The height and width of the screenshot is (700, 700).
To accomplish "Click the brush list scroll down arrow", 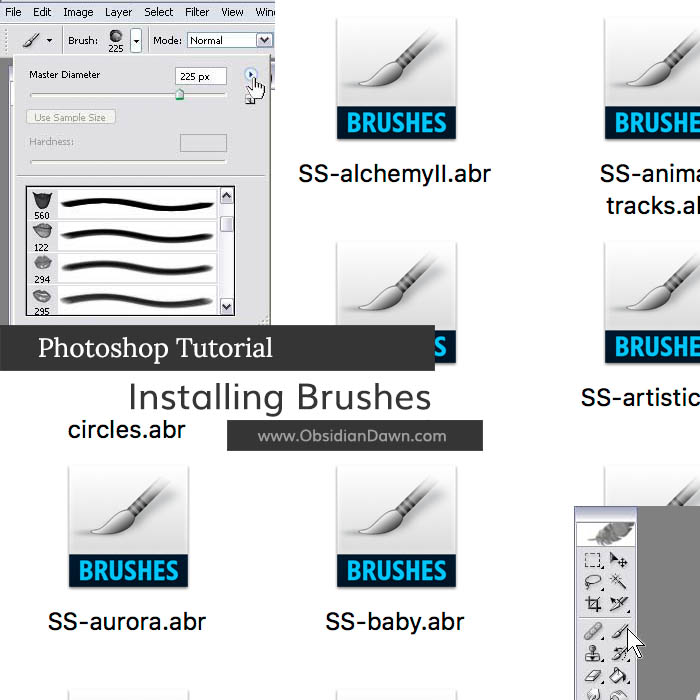I will [226, 307].
